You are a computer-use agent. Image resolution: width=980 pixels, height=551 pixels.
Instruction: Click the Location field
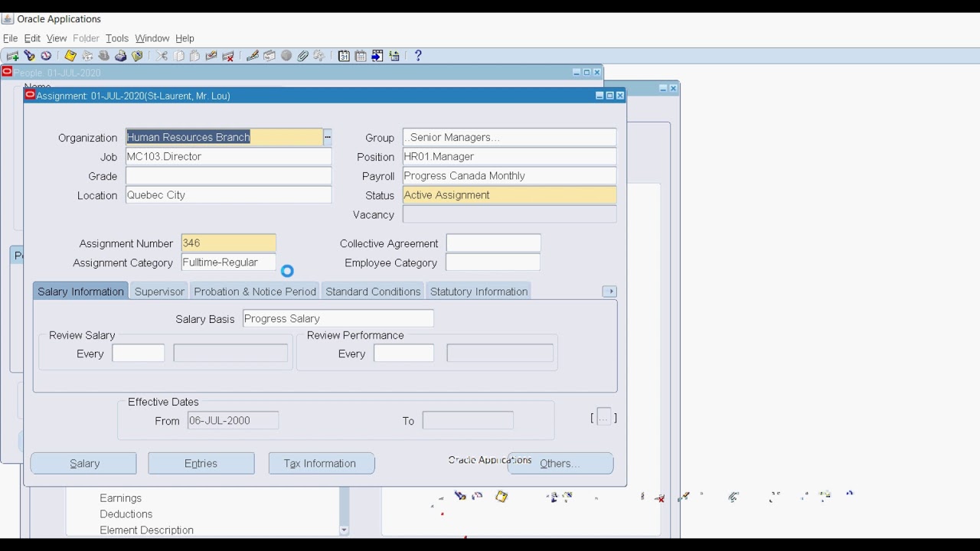click(x=228, y=195)
